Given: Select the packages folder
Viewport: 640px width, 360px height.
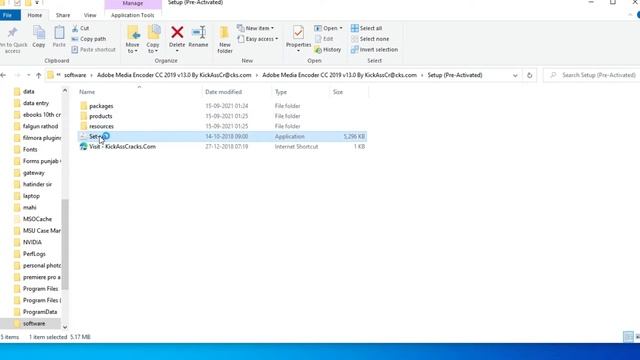Looking at the screenshot, I should tap(101, 106).
